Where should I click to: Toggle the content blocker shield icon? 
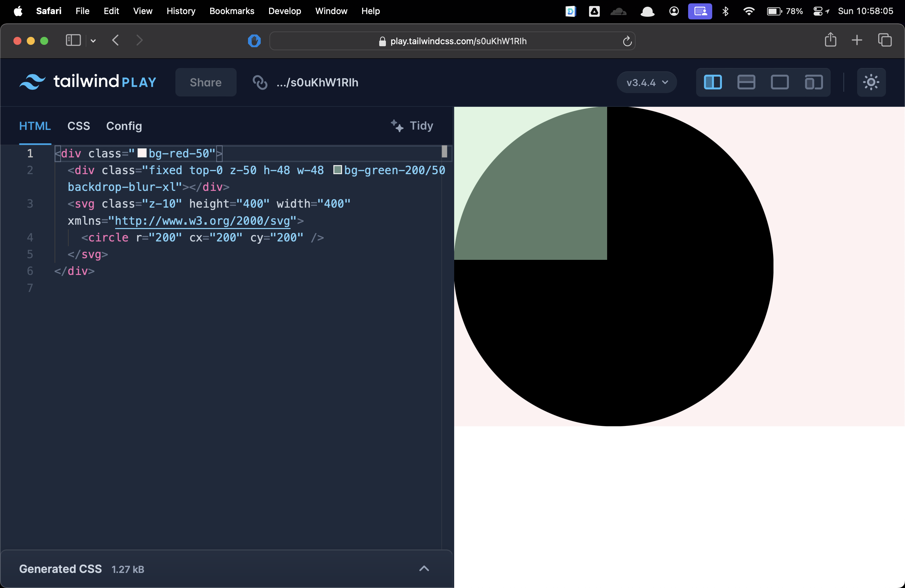click(254, 41)
